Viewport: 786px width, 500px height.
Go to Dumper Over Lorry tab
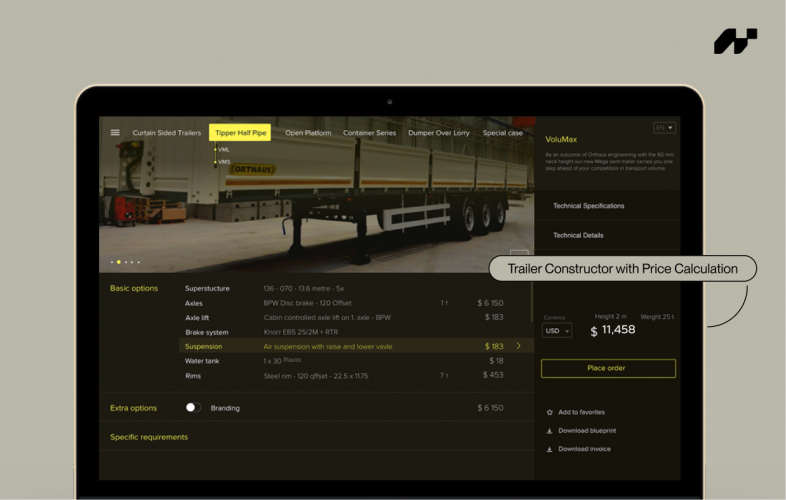point(439,133)
